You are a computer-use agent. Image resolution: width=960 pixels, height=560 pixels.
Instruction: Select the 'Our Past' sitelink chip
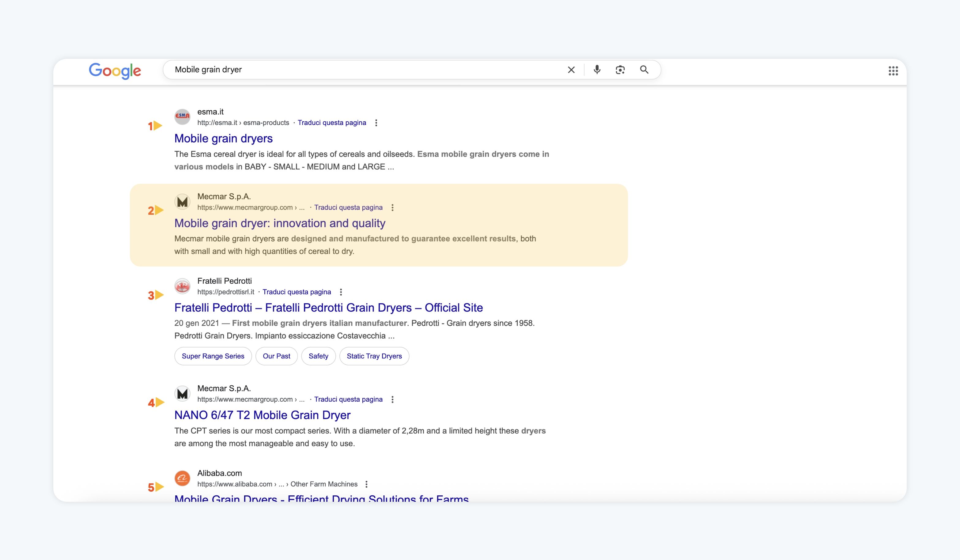[x=277, y=356]
